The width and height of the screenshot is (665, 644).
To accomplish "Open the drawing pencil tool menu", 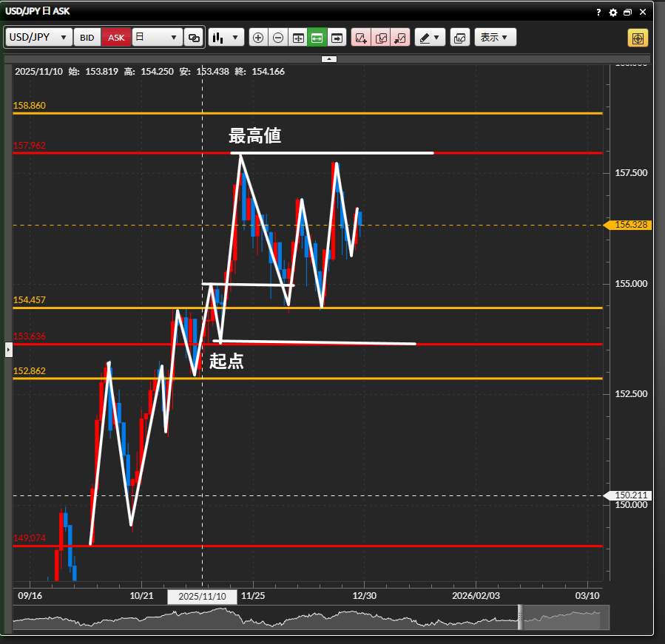I will coord(429,38).
